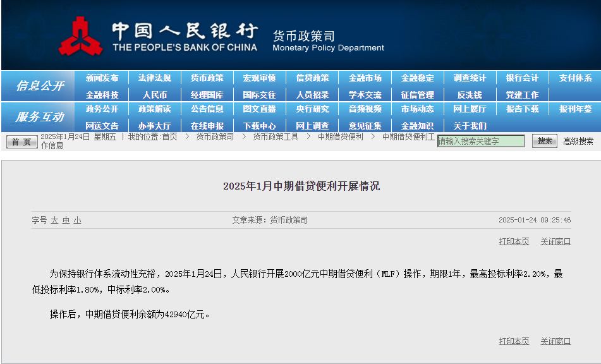601x364 pixels.
Task: Open 支付体系 in the navigation bar
Action: click(575, 78)
